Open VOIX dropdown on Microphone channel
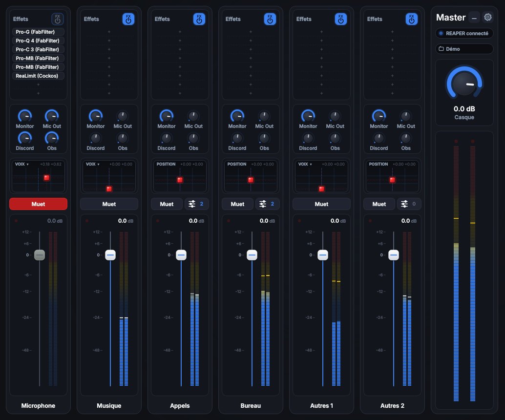This screenshot has height=420, width=505. (22, 164)
